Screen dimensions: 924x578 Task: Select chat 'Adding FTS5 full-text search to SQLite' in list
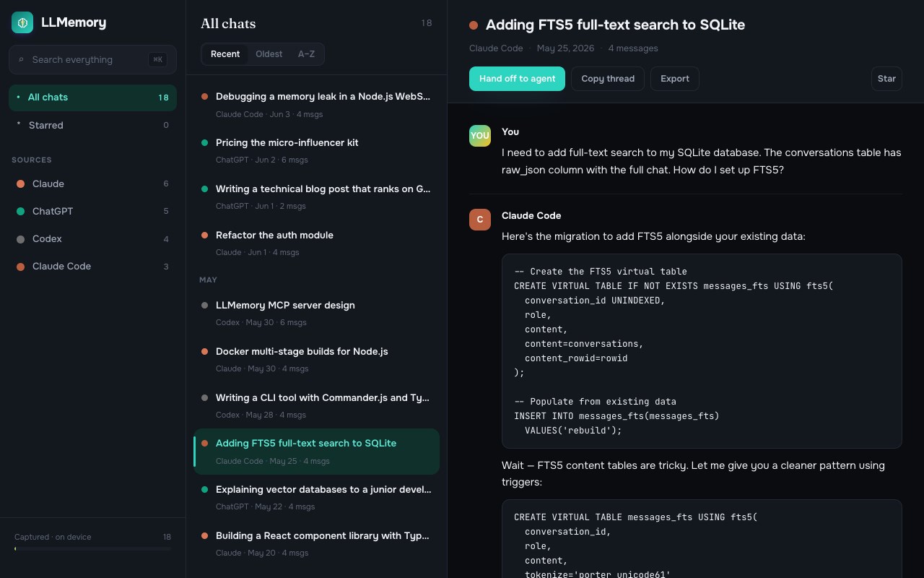pos(316,452)
